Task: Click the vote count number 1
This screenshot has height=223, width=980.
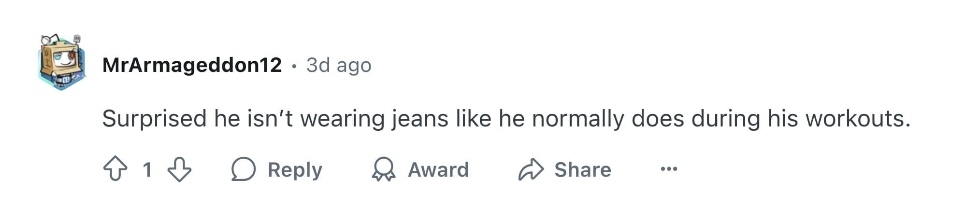Action: pyautogui.click(x=147, y=169)
